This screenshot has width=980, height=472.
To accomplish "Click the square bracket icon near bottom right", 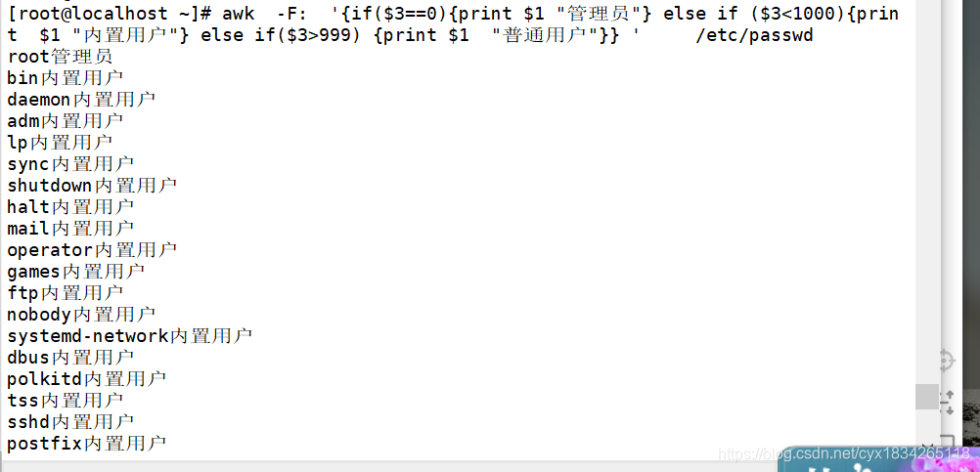I will point(948,441).
